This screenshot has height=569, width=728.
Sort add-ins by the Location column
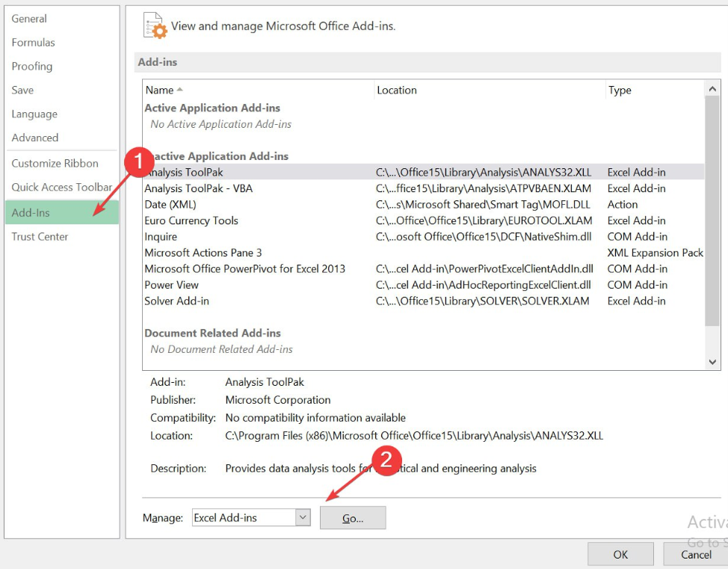490,90
